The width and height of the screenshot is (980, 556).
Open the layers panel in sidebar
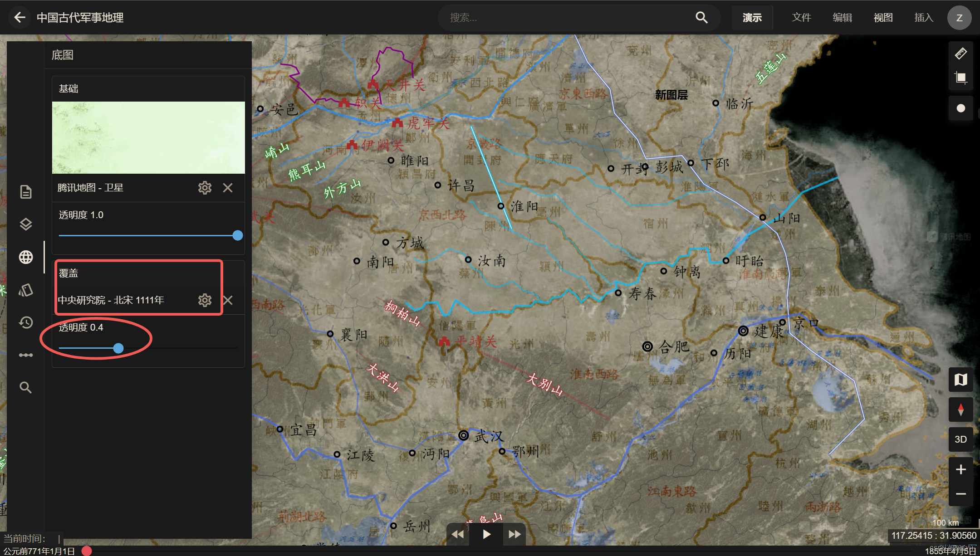(26, 224)
